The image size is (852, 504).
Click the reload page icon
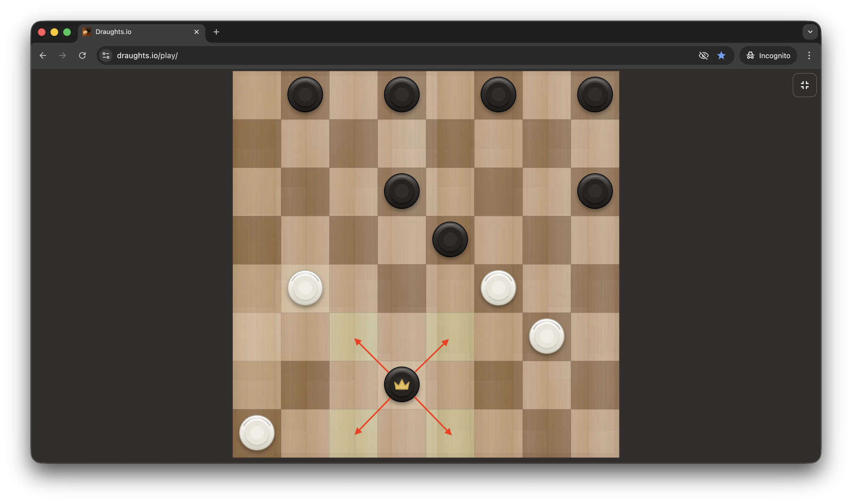tap(82, 55)
